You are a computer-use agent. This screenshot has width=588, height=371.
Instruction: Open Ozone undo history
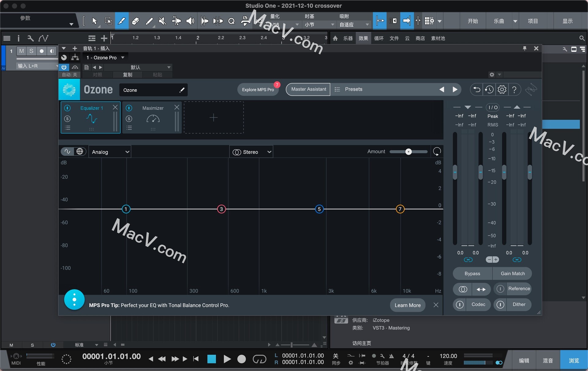[489, 89]
